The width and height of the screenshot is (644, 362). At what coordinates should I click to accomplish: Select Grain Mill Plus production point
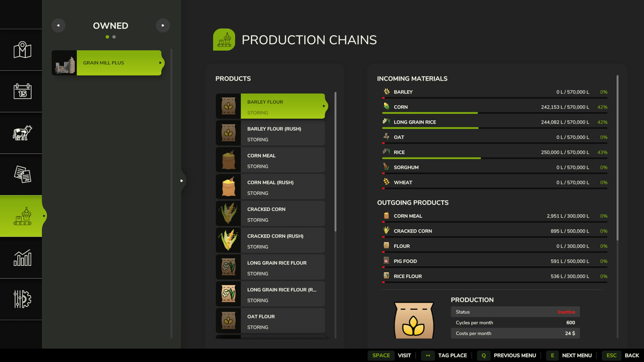click(x=108, y=63)
